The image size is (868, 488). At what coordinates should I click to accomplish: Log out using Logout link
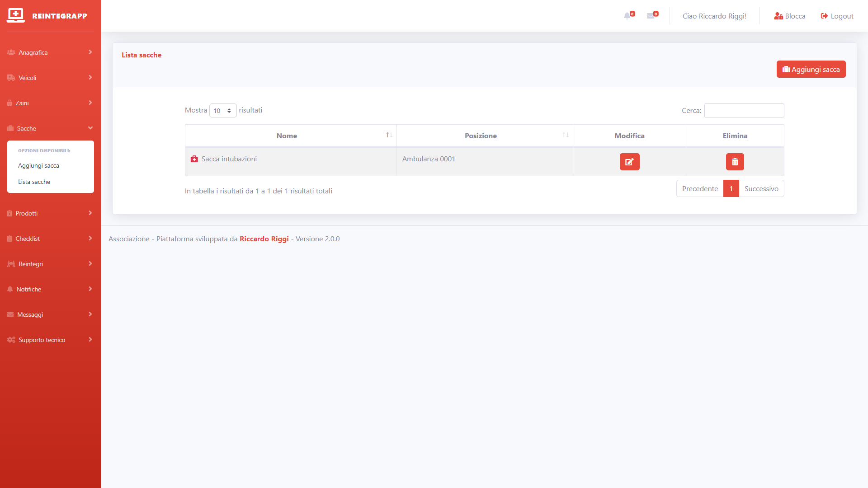point(837,16)
